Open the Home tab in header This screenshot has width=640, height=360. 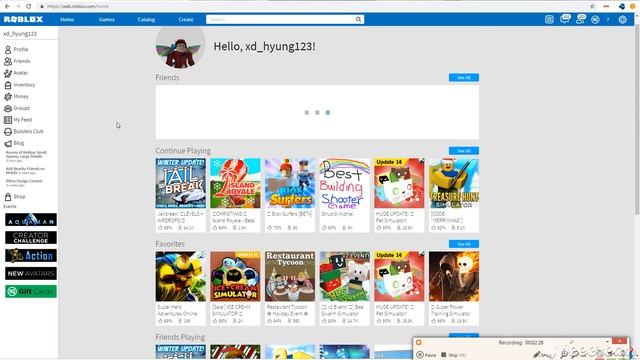67,19
